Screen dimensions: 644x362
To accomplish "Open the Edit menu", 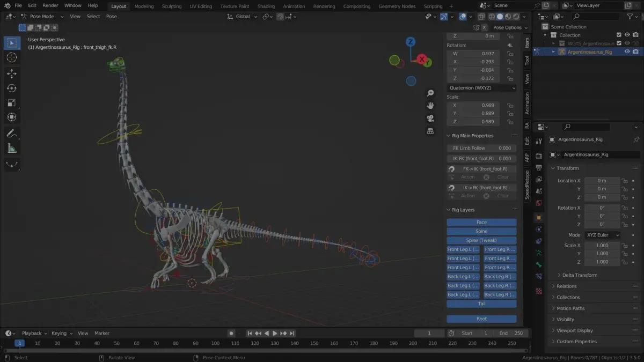I will pos(32,5).
